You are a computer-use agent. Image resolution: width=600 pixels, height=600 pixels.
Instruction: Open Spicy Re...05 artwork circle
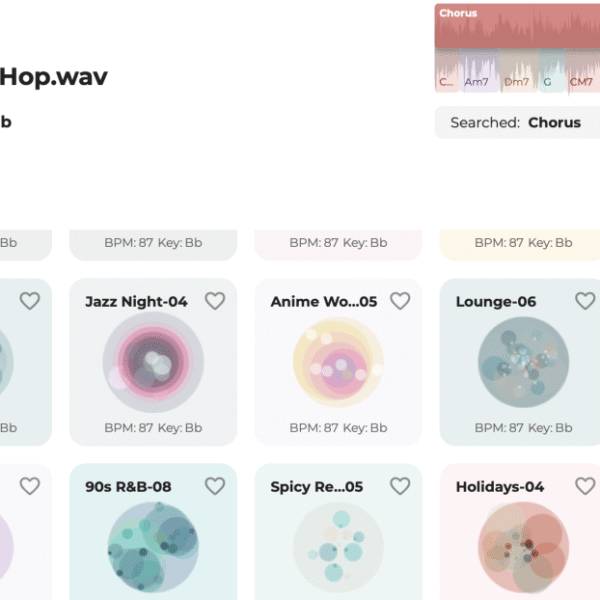pos(338,547)
